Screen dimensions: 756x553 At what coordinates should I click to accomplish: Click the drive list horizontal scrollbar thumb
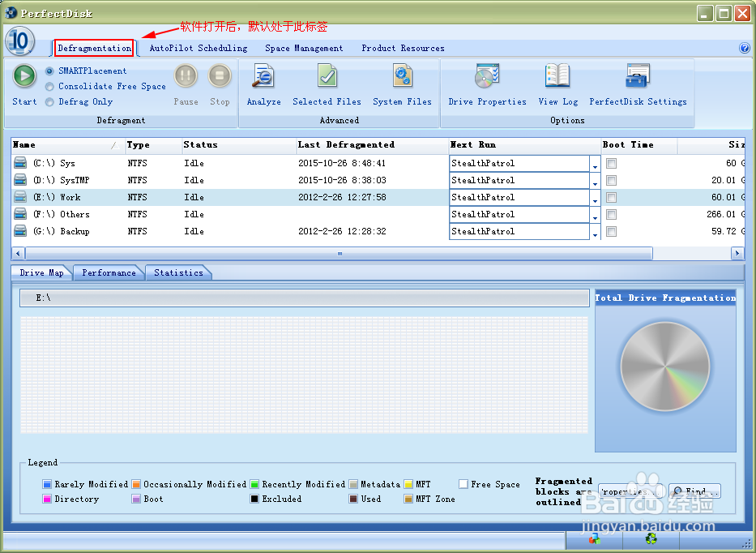[339, 253]
